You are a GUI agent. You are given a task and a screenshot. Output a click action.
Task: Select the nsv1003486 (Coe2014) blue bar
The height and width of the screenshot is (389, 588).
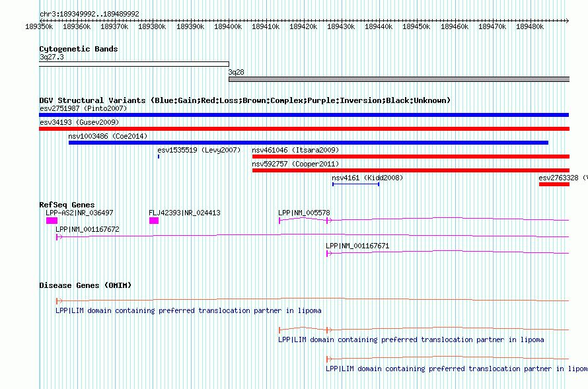coord(309,143)
